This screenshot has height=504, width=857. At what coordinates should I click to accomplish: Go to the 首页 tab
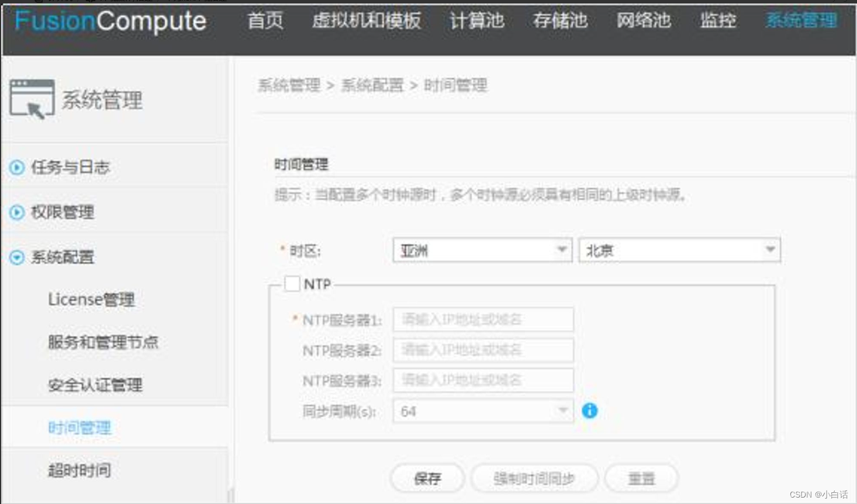[x=265, y=21]
